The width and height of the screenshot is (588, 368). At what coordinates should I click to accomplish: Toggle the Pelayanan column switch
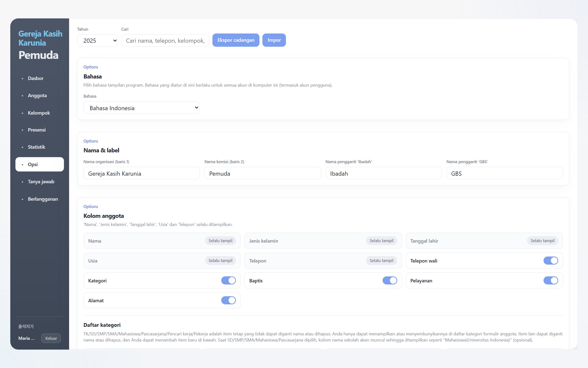pyautogui.click(x=551, y=280)
